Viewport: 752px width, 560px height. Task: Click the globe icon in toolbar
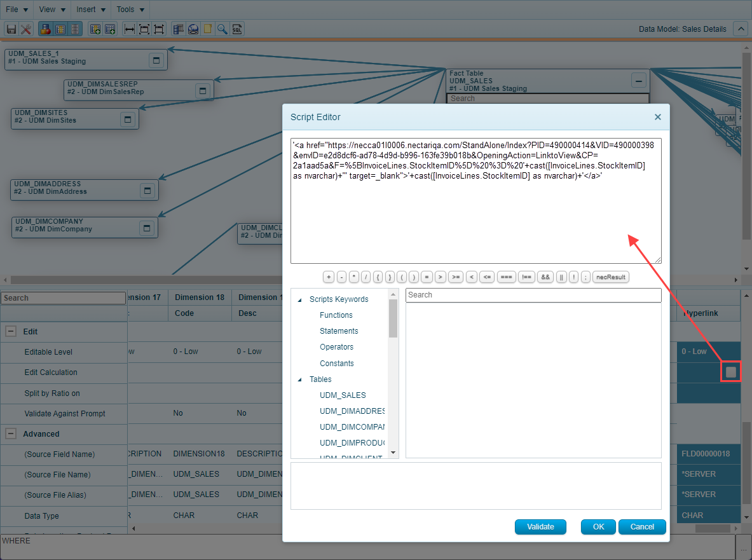pos(193,29)
